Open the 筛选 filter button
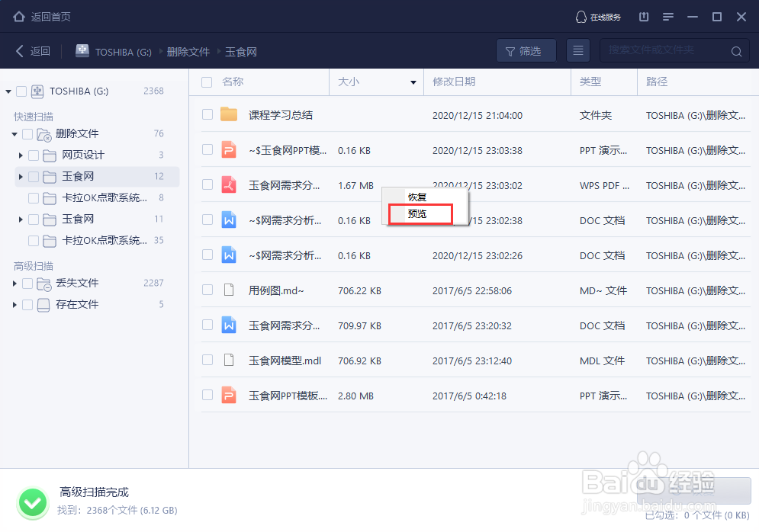 [x=526, y=51]
